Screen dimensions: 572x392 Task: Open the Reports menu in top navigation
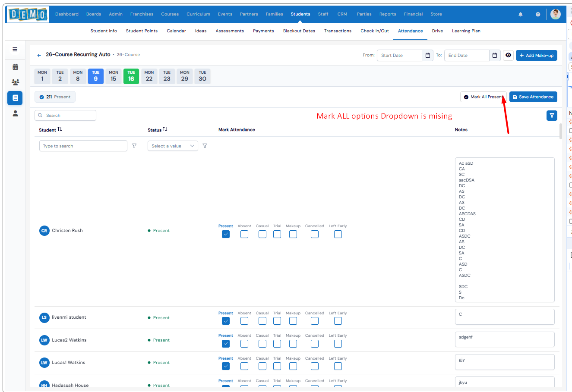tap(387, 14)
